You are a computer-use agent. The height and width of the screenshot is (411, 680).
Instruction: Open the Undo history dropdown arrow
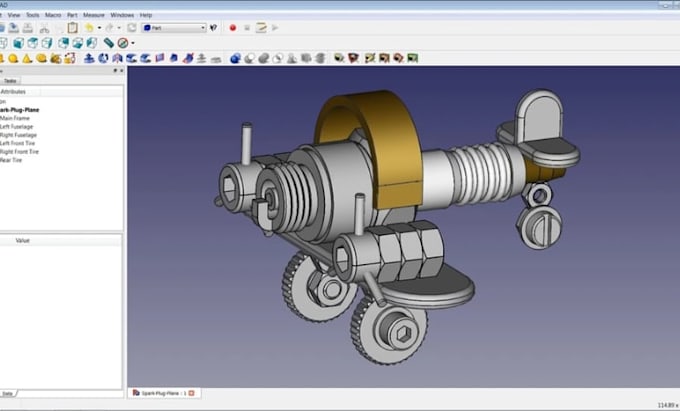(99, 28)
